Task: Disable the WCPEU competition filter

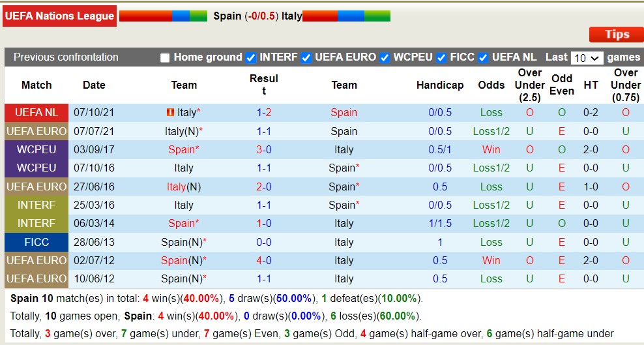Action: [385, 58]
